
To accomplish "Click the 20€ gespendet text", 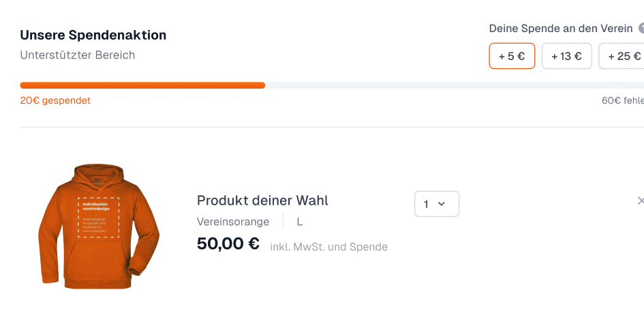I will (x=55, y=100).
